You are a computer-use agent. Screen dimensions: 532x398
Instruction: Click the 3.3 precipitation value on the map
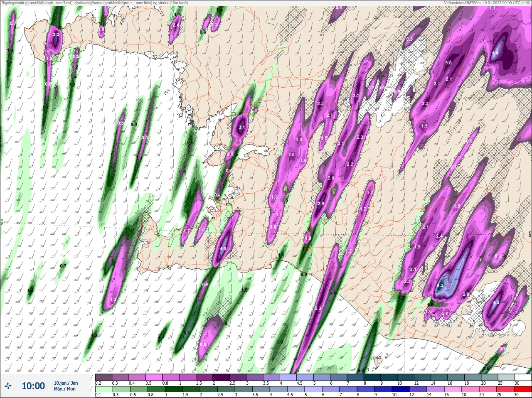(56, 34)
